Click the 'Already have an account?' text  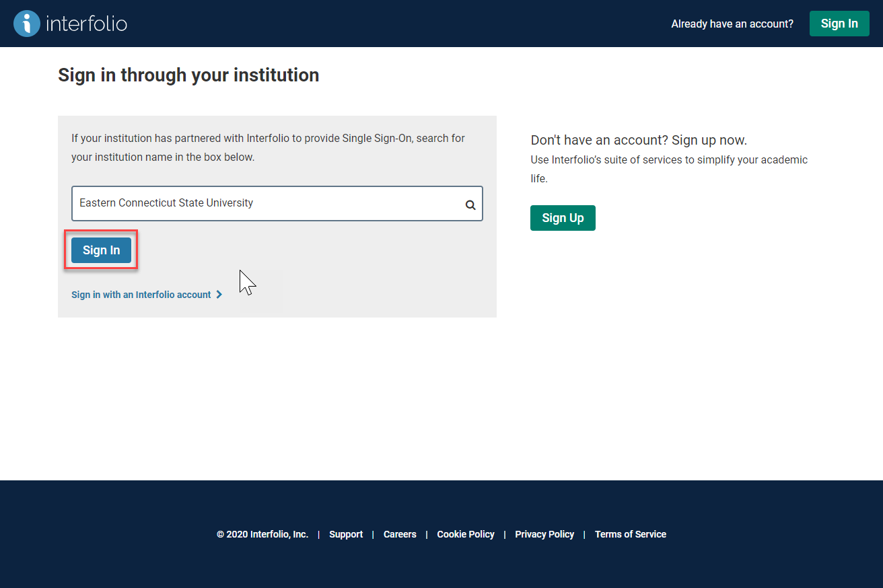pos(732,24)
